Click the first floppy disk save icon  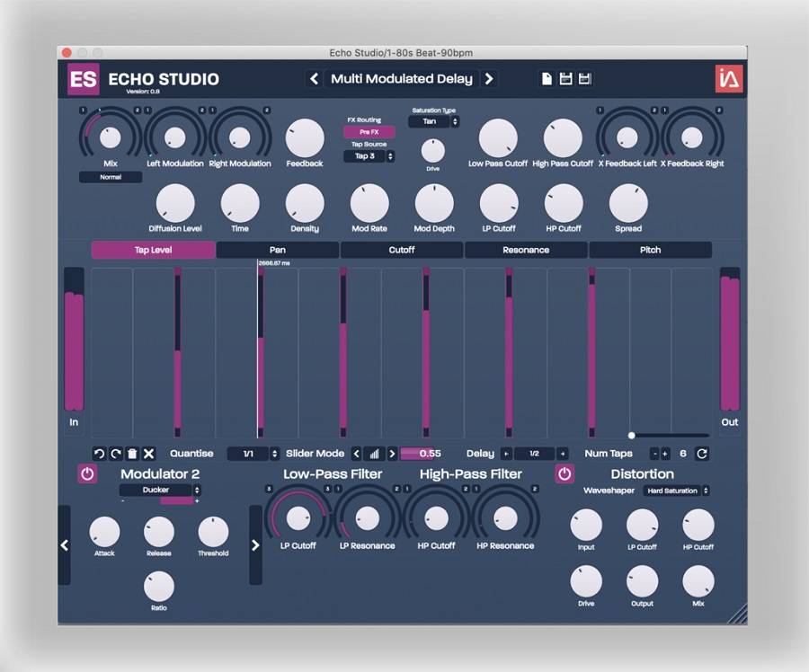565,79
